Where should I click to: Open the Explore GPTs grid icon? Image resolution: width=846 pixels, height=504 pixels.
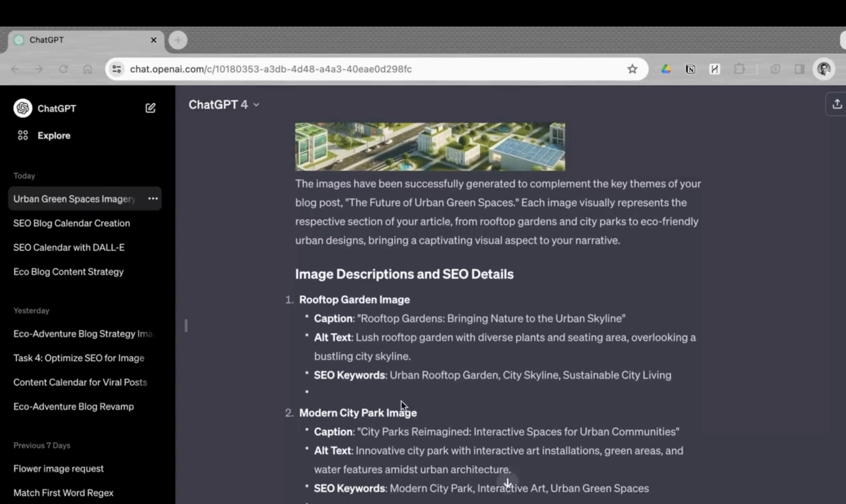tap(23, 135)
